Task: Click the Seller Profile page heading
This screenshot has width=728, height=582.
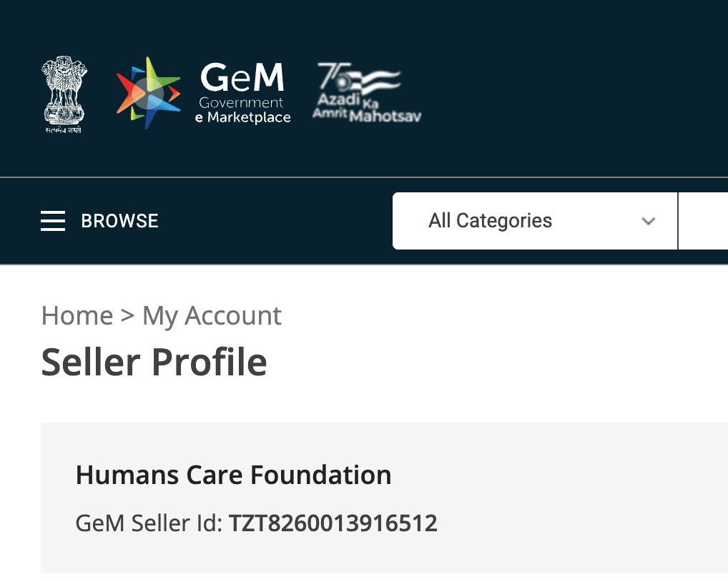Action: 154,362
